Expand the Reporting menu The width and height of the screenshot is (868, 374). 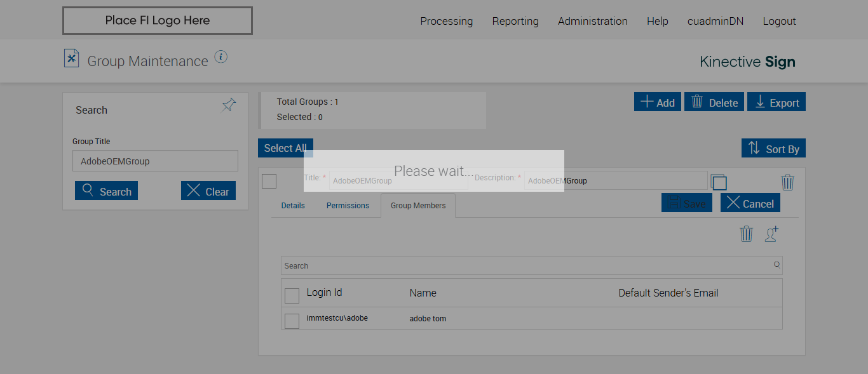pos(515,21)
